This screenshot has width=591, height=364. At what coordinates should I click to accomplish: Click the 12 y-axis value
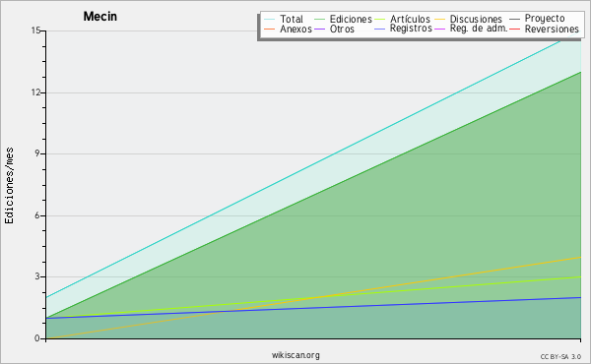coord(35,92)
